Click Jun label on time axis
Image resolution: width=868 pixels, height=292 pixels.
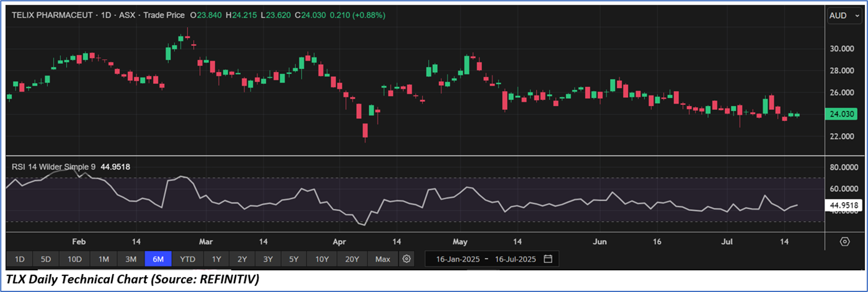click(x=599, y=242)
